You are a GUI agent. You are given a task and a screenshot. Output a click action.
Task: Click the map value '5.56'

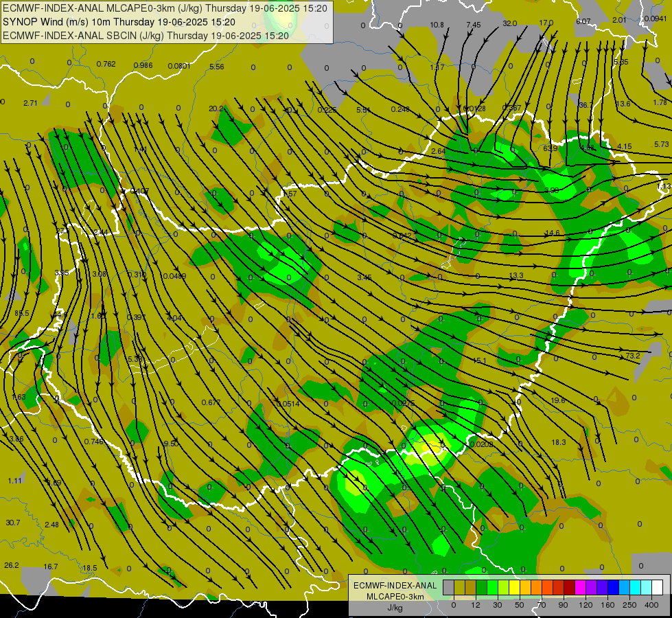pos(217,67)
